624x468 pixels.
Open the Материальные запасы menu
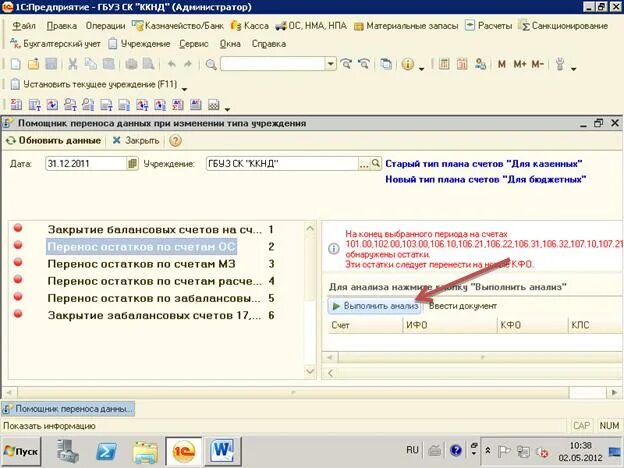(x=406, y=26)
